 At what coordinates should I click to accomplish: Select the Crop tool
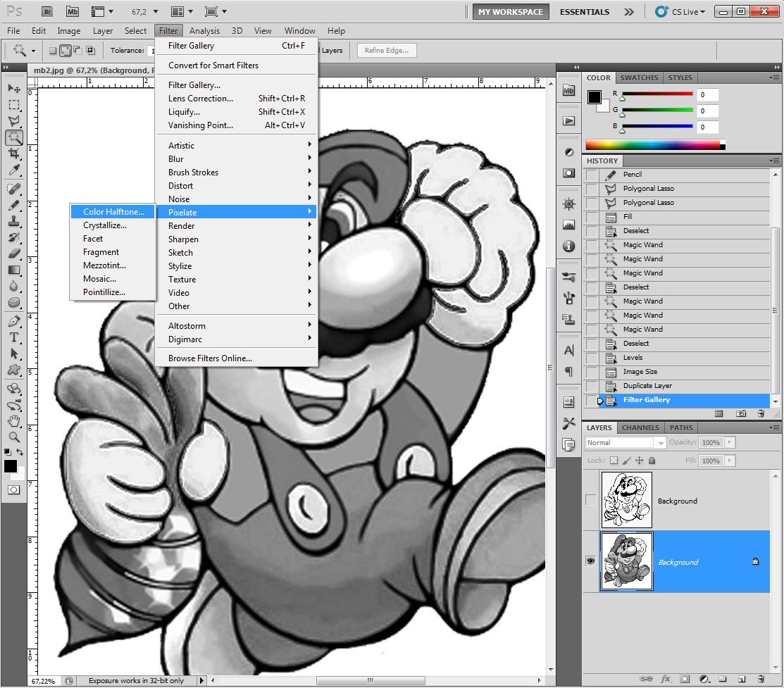coord(14,154)
